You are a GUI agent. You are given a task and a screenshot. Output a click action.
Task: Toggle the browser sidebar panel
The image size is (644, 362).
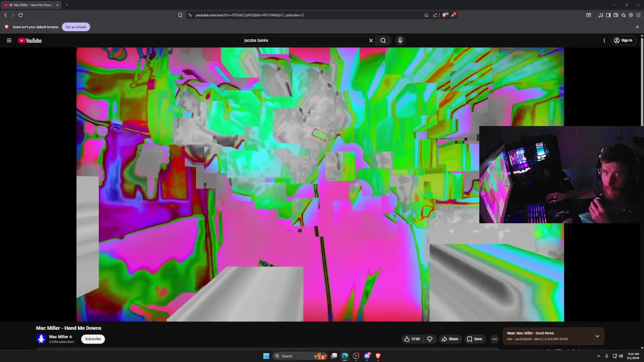click(608, 15)
